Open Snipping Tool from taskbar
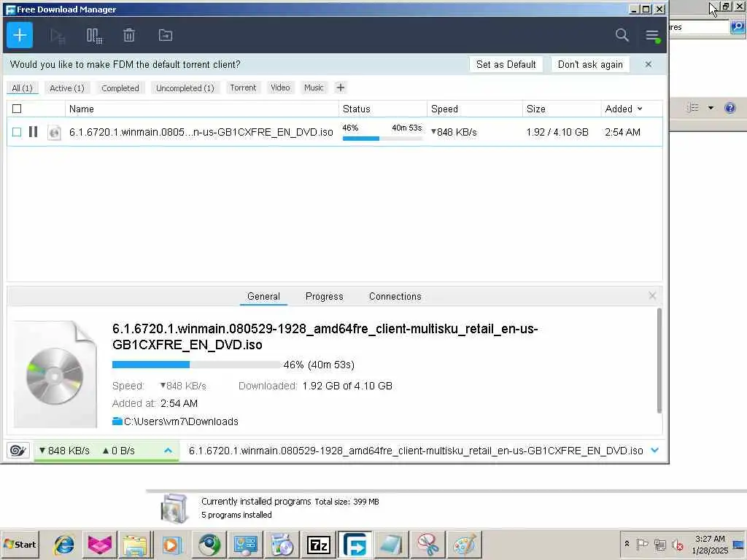 point(427,544)
